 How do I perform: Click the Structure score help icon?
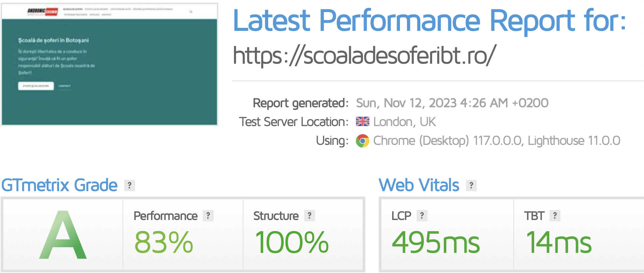(309, 216)
